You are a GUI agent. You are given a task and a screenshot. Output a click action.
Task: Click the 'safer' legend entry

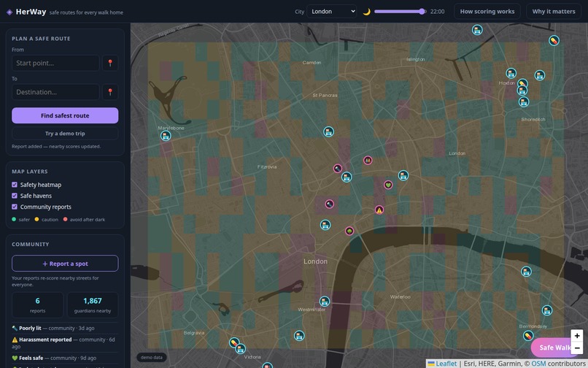click(20, 219)
